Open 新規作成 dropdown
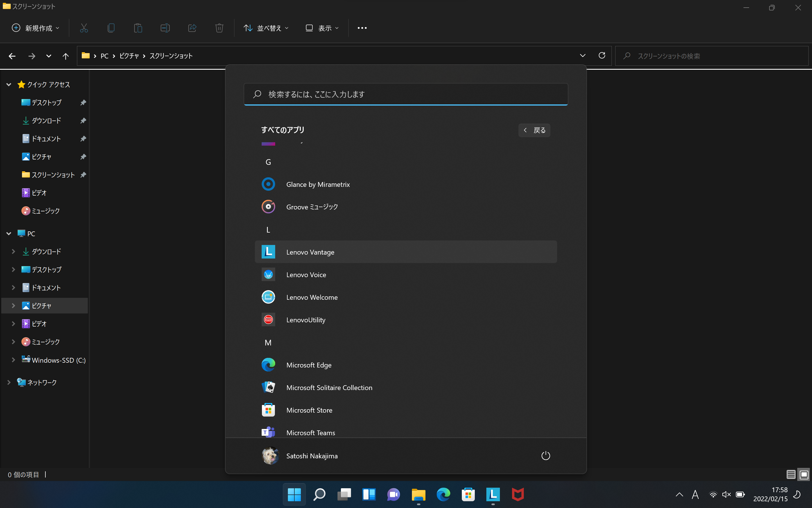 [36, 28]
